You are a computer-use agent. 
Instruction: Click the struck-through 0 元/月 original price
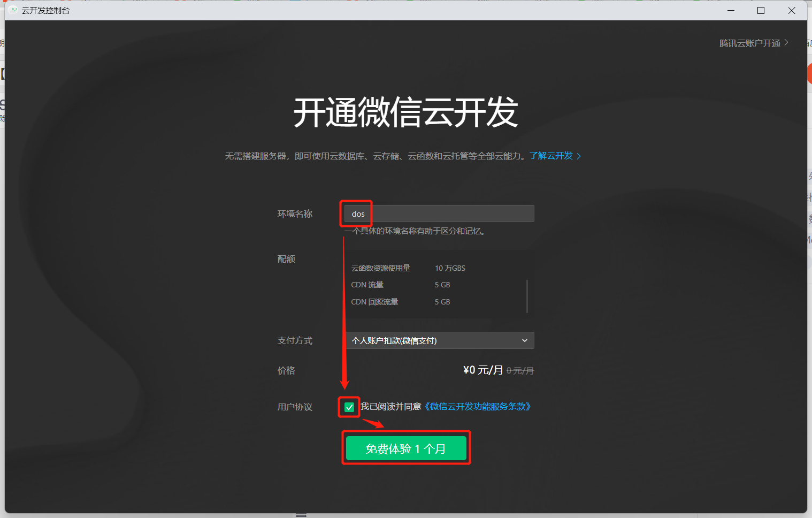click(x=520, y=371)
